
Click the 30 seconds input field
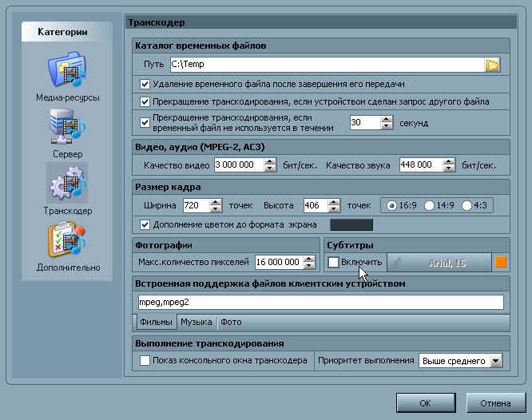tap(365, 122)
